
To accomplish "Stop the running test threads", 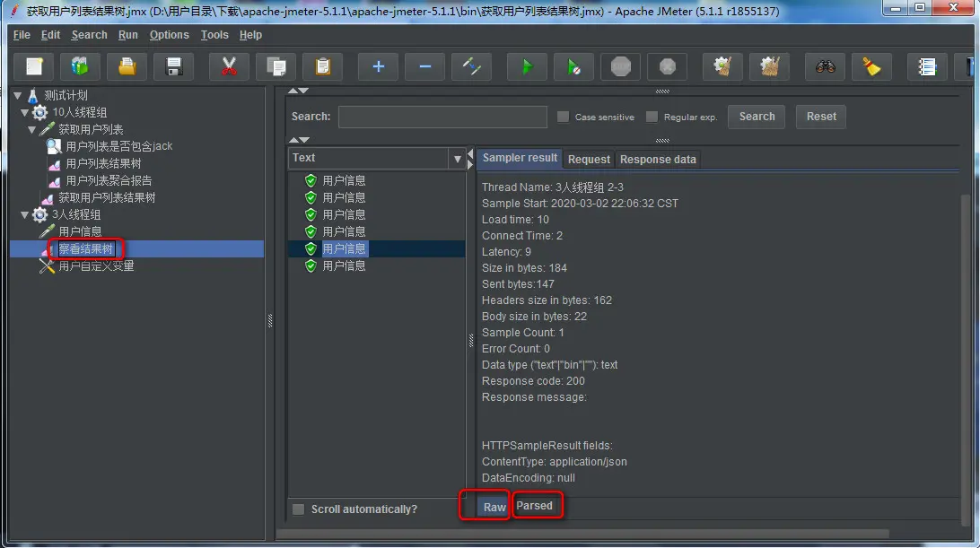I will pyautogui.click(x=621, y=66).
